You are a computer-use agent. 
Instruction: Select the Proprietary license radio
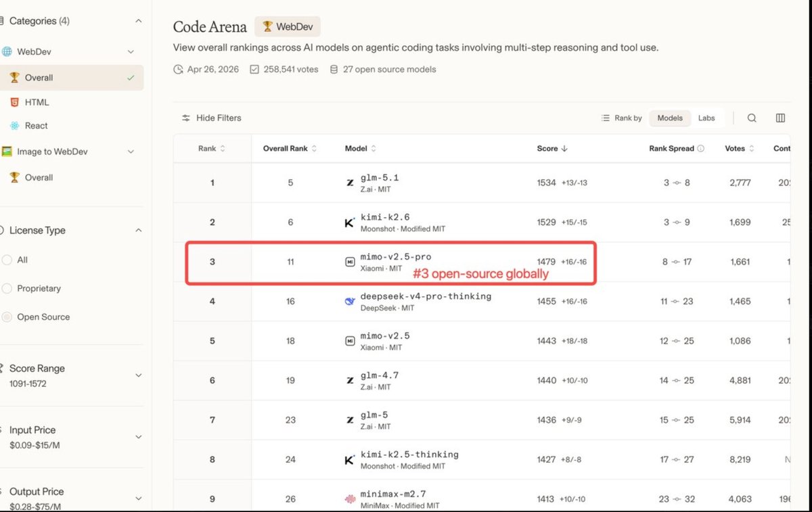(x=7, y=288)
